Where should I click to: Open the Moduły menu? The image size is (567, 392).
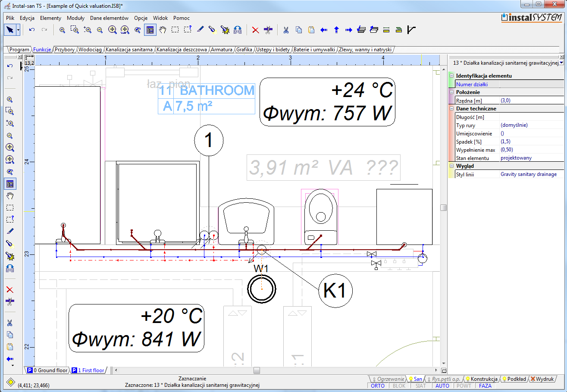75,18
